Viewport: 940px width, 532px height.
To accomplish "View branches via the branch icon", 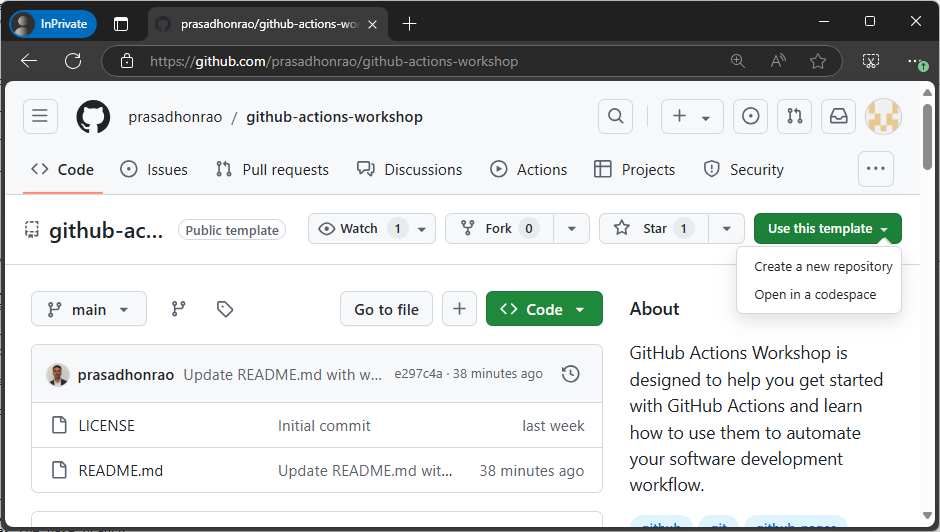I will coord(179,309).
